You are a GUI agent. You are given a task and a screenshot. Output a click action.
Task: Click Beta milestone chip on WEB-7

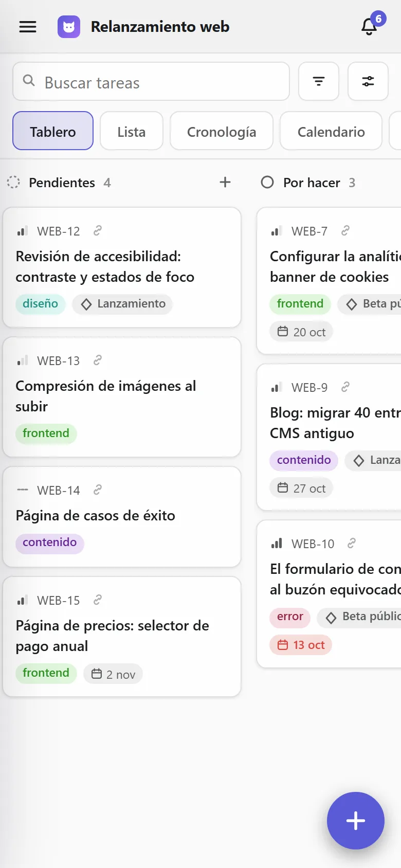(x=369, y=303)
